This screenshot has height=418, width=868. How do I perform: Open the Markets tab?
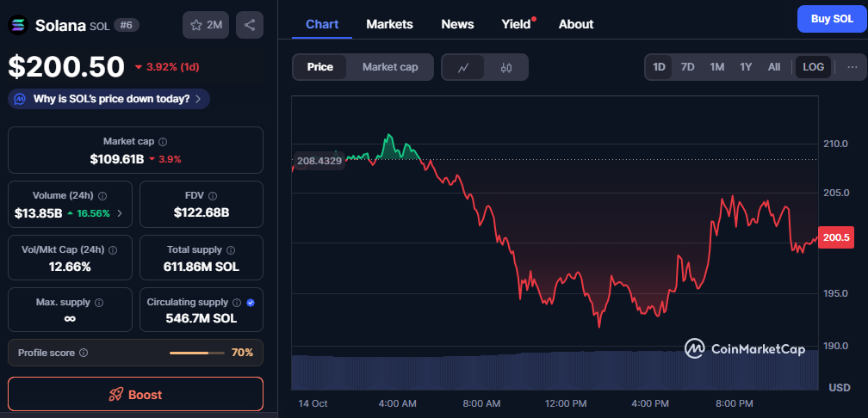[389, 24]
